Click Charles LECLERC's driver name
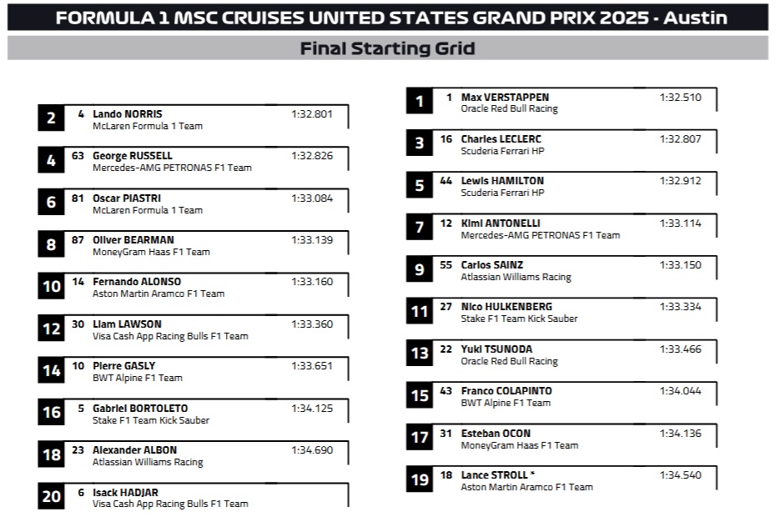This screenshot has width=780, height=532. click(x=501, y=138)
